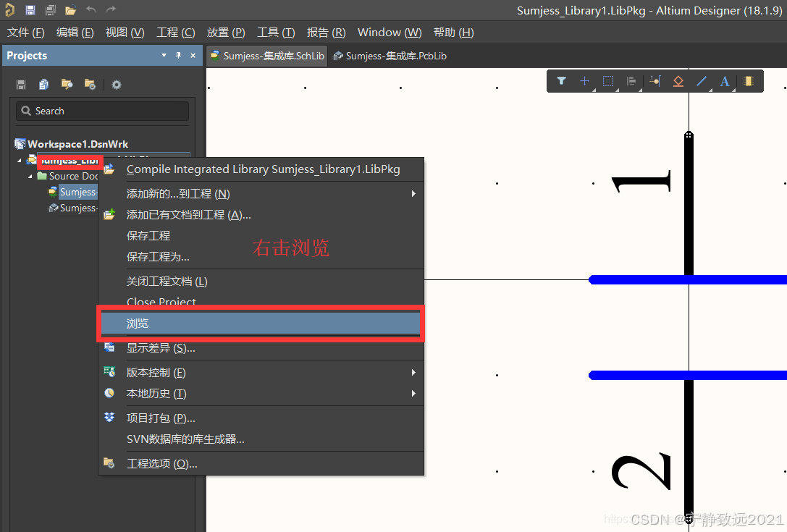Screen dimensions: 787x532
Task: Choose Compile Integrated Library Sumjess_Library1.LibPkg
Action: [x=261, y=169]
